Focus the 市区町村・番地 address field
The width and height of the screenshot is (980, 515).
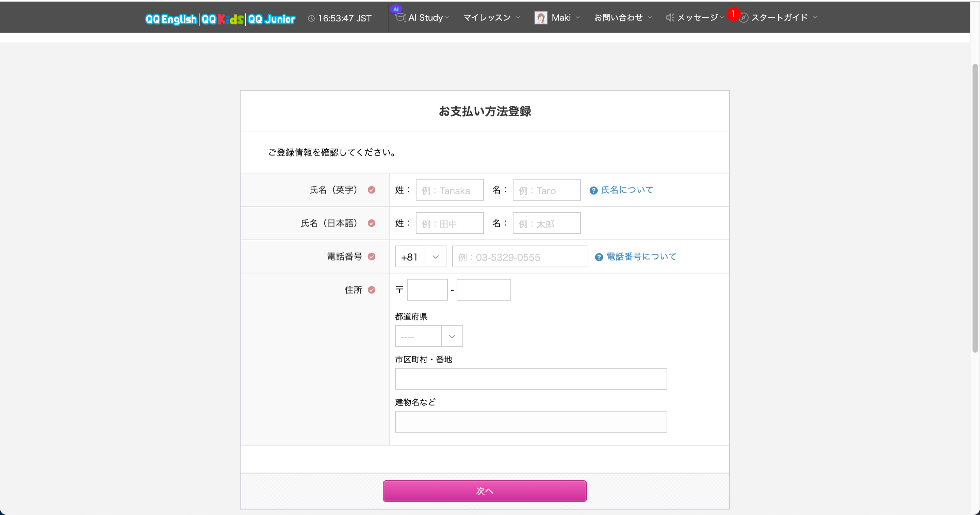[x=531, y=379]
